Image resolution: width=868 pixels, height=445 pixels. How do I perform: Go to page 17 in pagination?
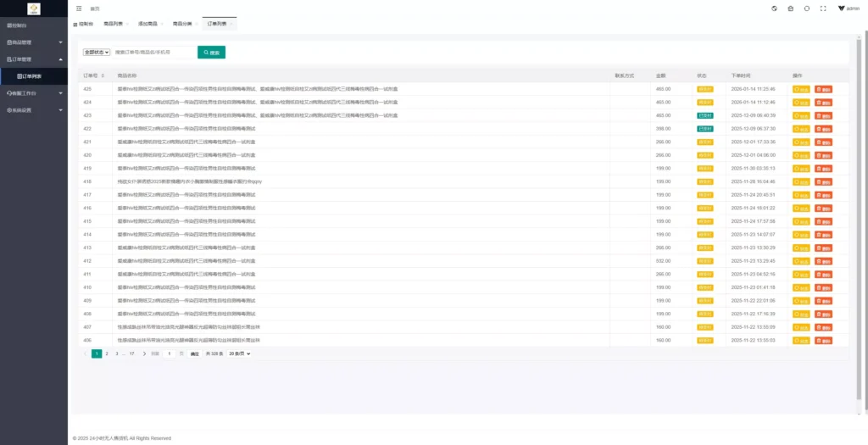point(131,353)
